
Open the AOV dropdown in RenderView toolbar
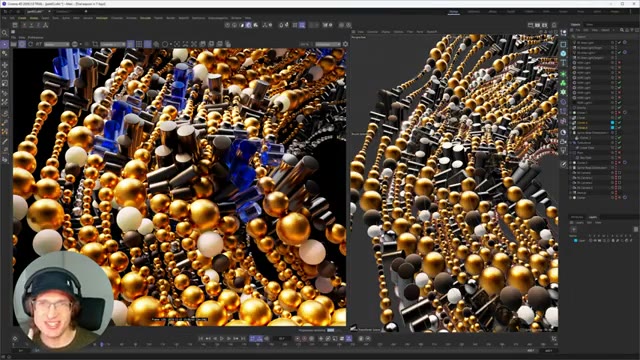click(57, 44)
